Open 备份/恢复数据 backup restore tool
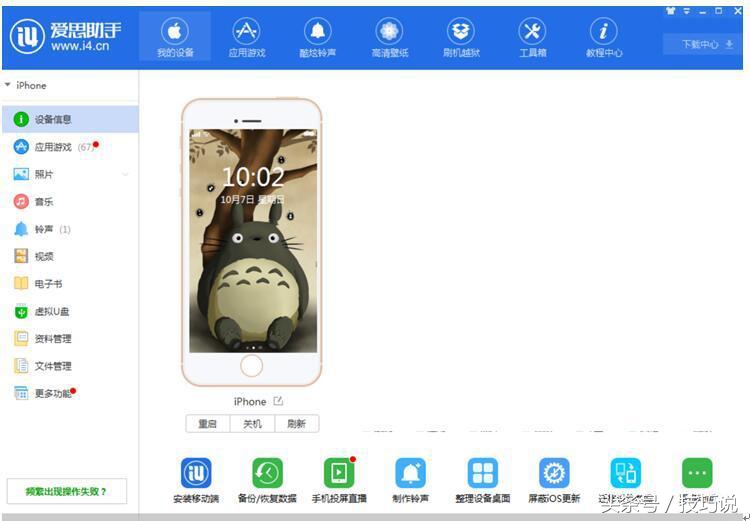Image resolution: width=750 pixels, height=521 pixels. 267,472
